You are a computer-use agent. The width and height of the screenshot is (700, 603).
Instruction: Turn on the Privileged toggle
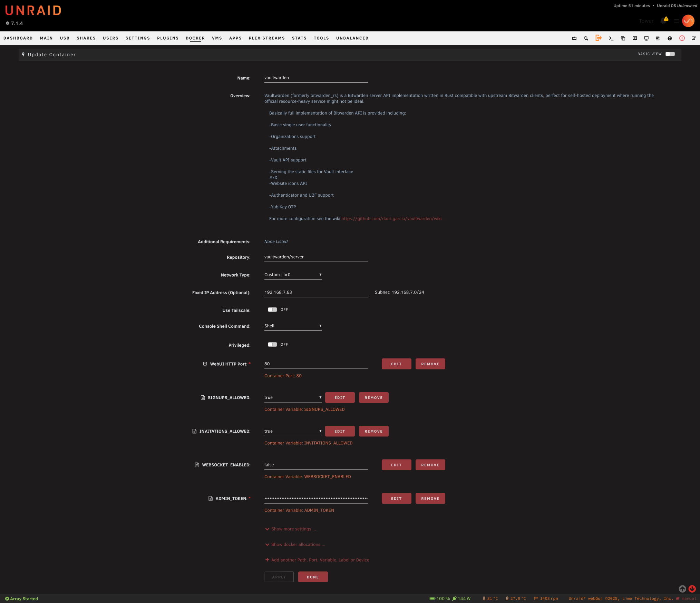[272, 344]
